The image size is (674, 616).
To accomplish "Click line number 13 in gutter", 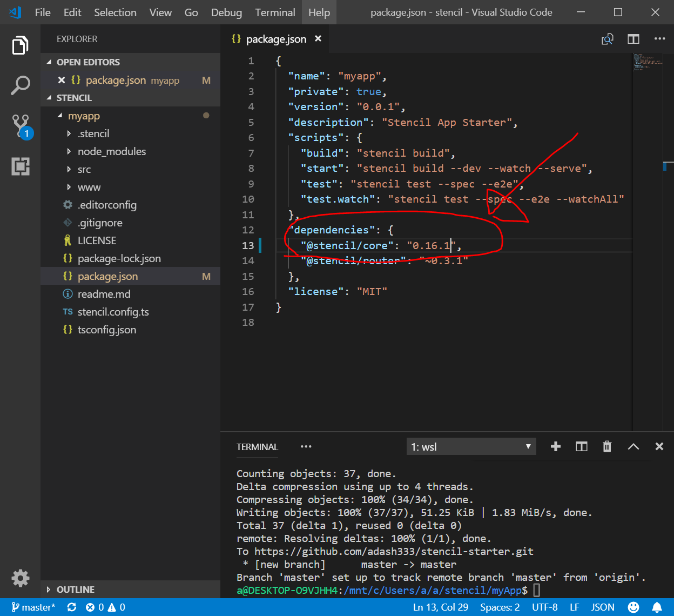I will (x=248, y=245).
